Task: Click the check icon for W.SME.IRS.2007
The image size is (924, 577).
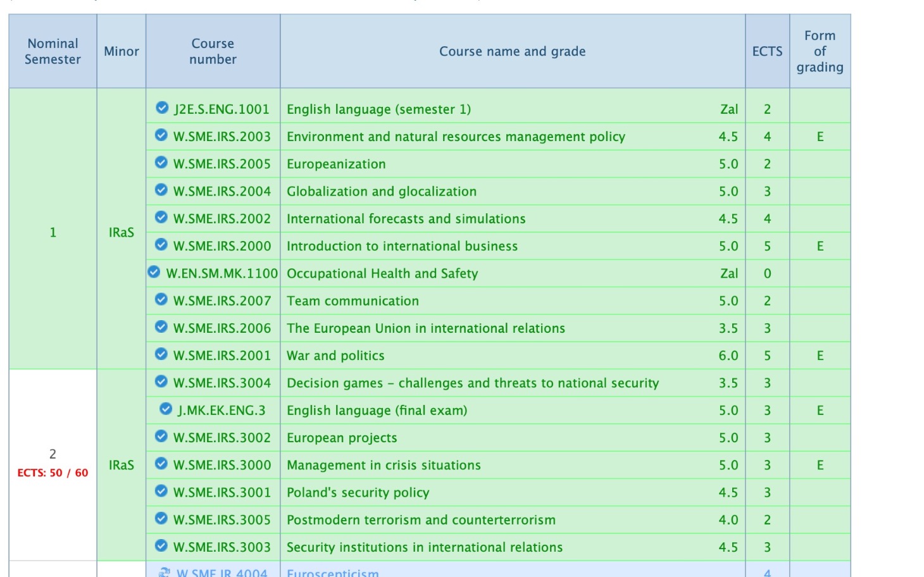Action: pyautogui.click(x=161, y=300)
